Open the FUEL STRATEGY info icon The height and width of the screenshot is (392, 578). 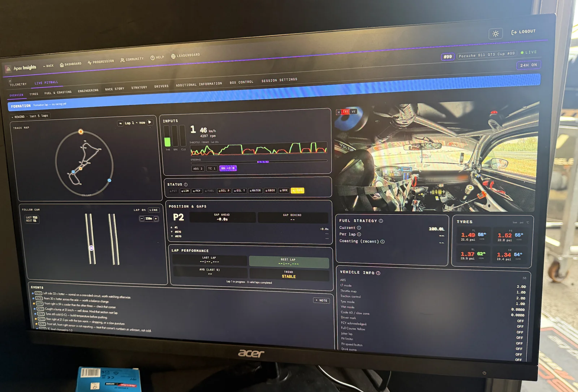(381, 221)
